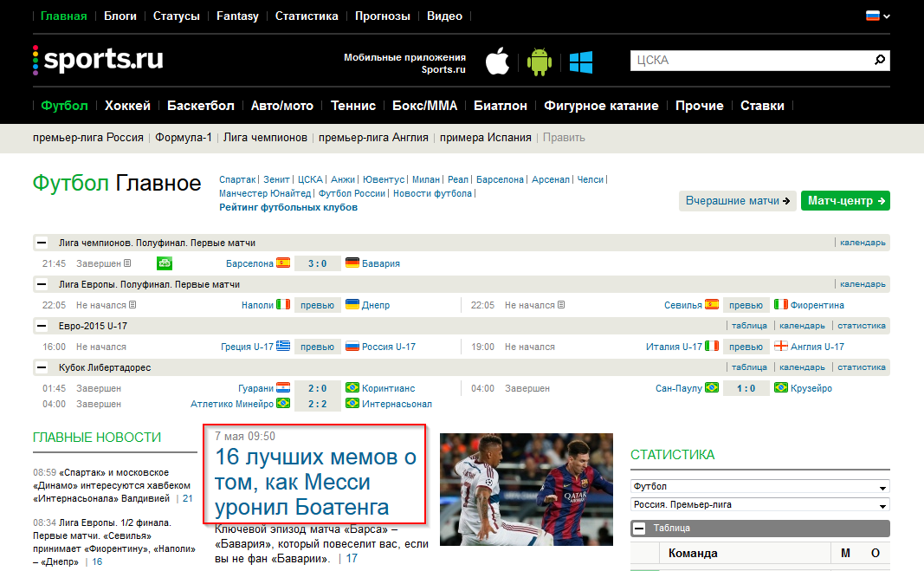Open the Зенит team link
924x571 pixels.
pos(276,179)
